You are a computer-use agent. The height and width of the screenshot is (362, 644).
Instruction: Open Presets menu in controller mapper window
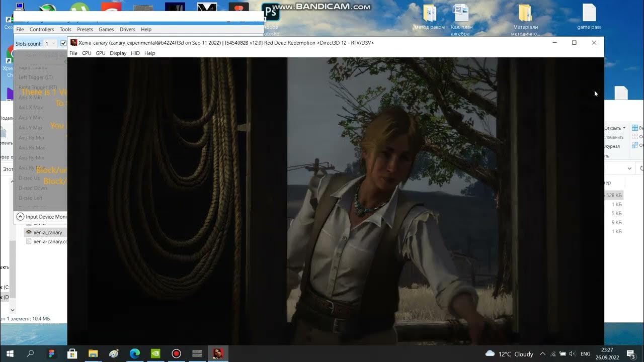click(x=85, y=30)
